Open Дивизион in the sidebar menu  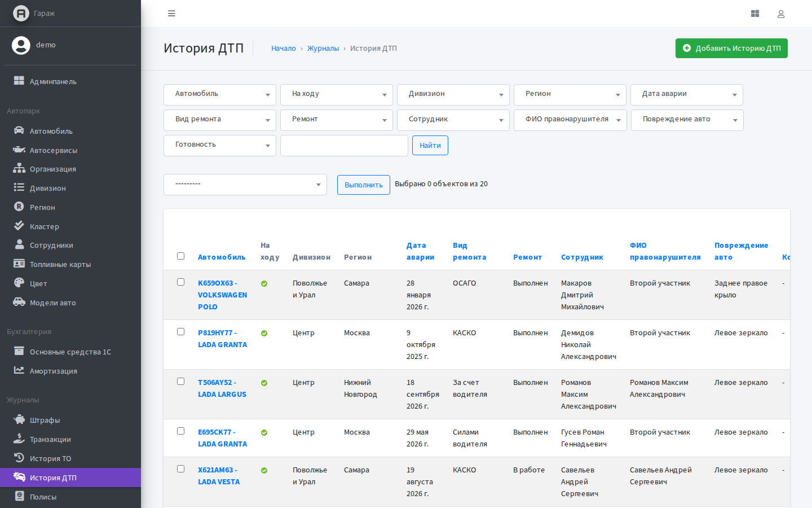pyautogui.click(x=70, y=188)
